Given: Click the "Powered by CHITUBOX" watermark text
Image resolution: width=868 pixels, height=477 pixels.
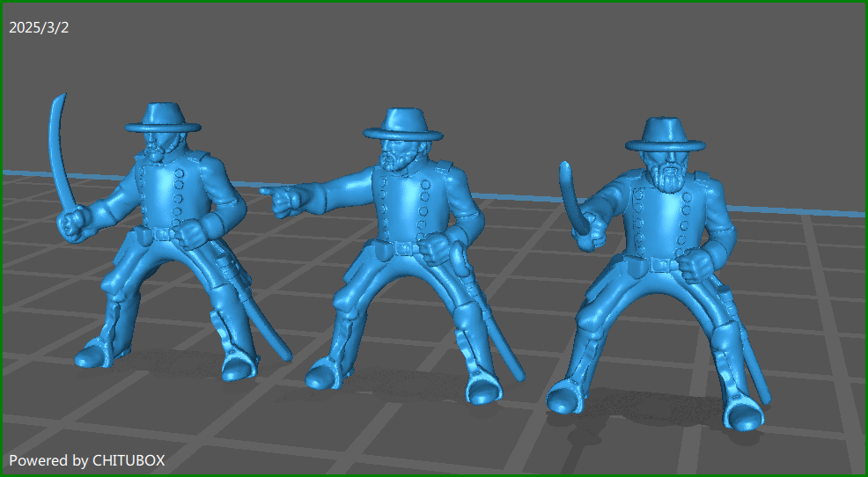Looking at the screenshot, I should tap(87, 460).
